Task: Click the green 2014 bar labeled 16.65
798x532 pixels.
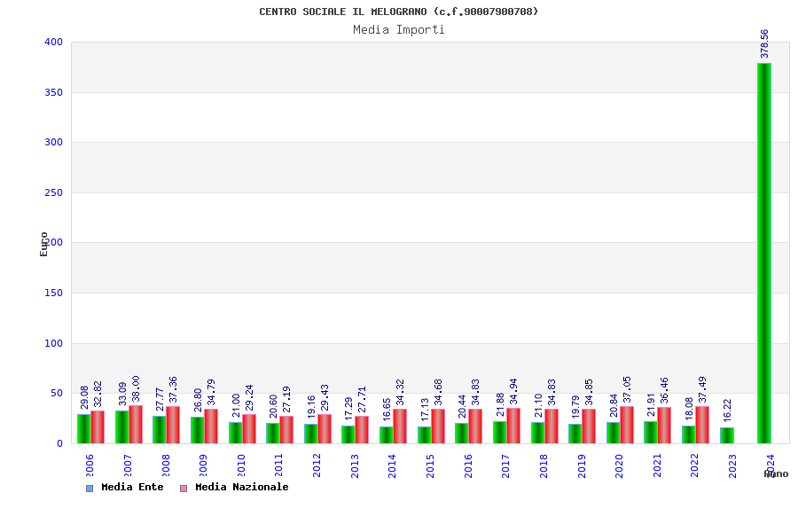Action: click(x=387, y=435)
